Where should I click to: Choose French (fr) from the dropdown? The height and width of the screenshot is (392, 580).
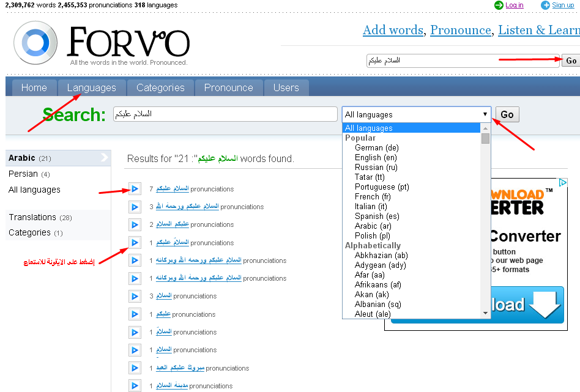point(373,197)
